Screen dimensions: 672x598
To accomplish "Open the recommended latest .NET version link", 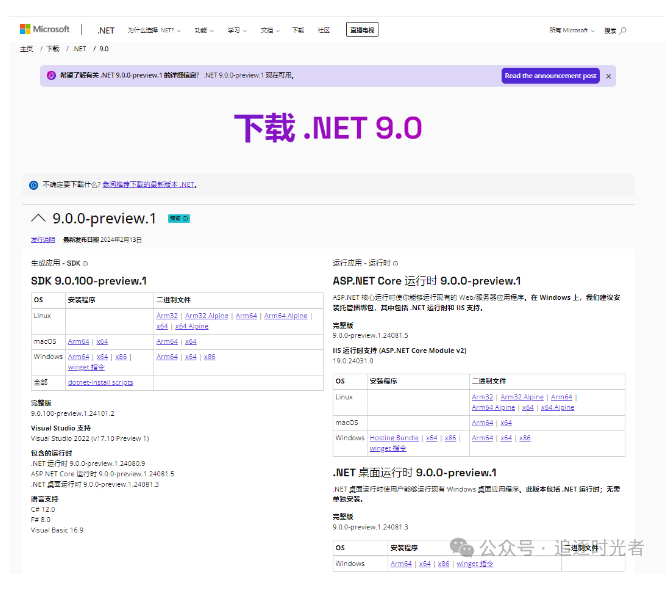I will click(x=148, y=185).
